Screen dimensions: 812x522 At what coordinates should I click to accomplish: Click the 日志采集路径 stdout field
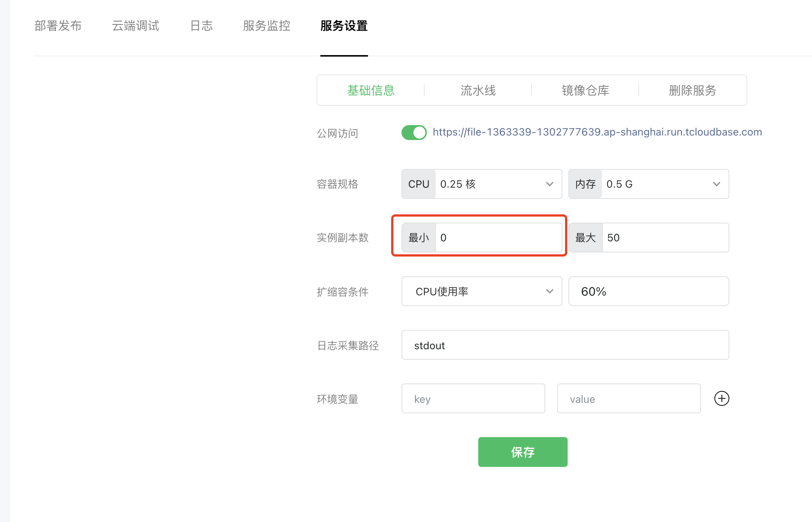(x=565, y=345)
